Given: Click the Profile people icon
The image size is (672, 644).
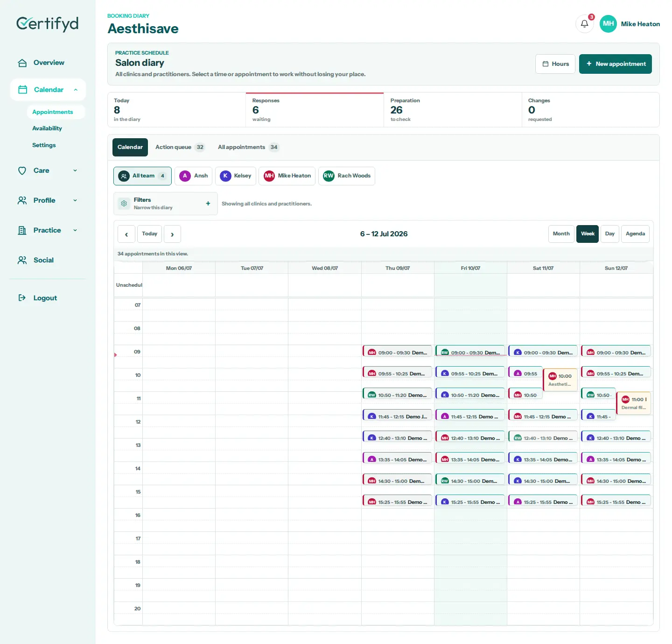Looking at the screenshot, I should click(22, 201).
